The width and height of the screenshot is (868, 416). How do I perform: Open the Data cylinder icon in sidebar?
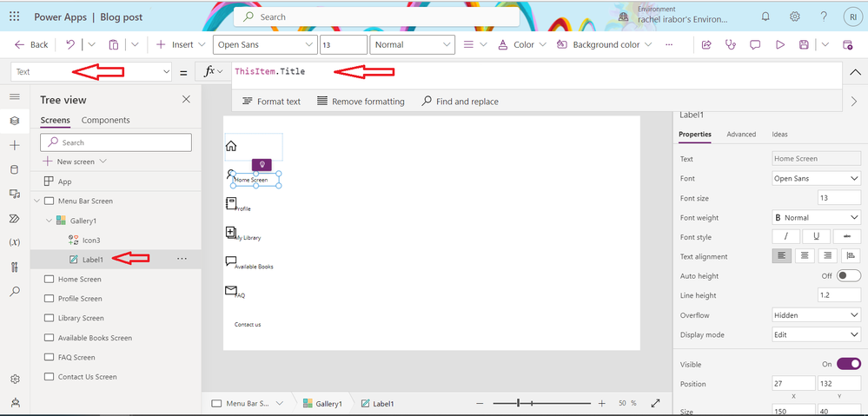coord(15,170)
